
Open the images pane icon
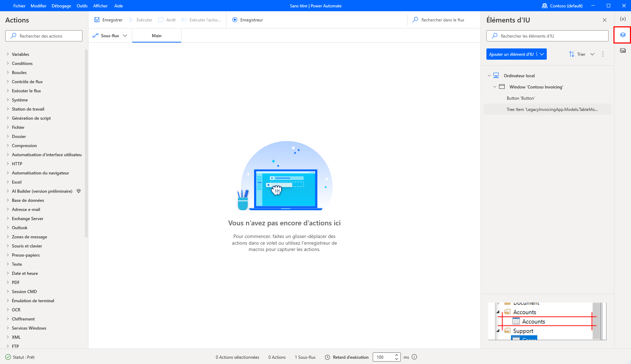pyautogui.click(x=623, y=50)
